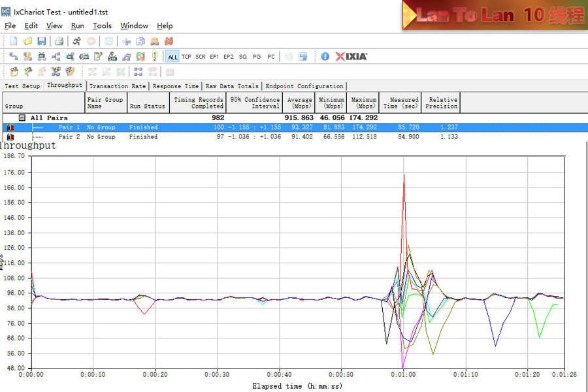The image size is (588, 392).
Task: Open the Run menu
Action: (78, 25)
